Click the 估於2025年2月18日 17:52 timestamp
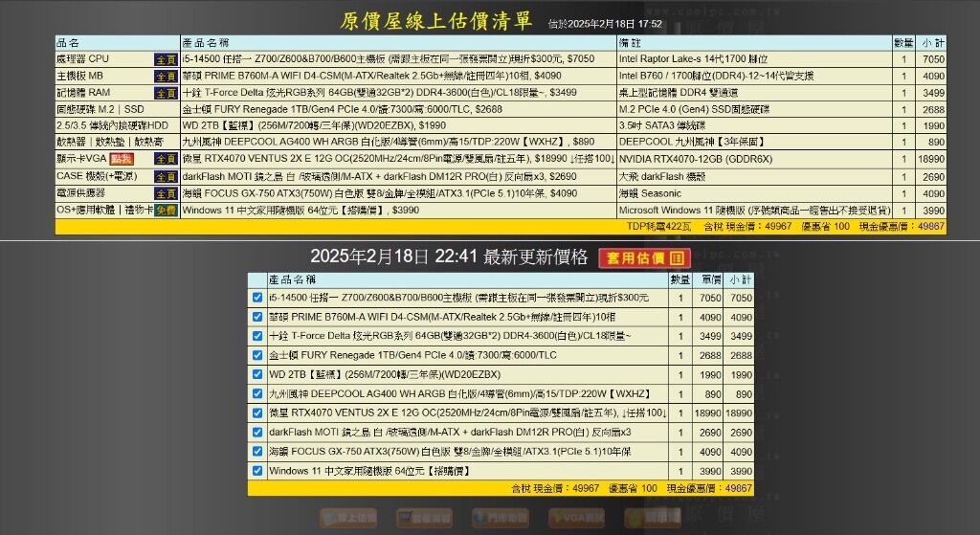 pyautogui.click(x=605, y=24)
